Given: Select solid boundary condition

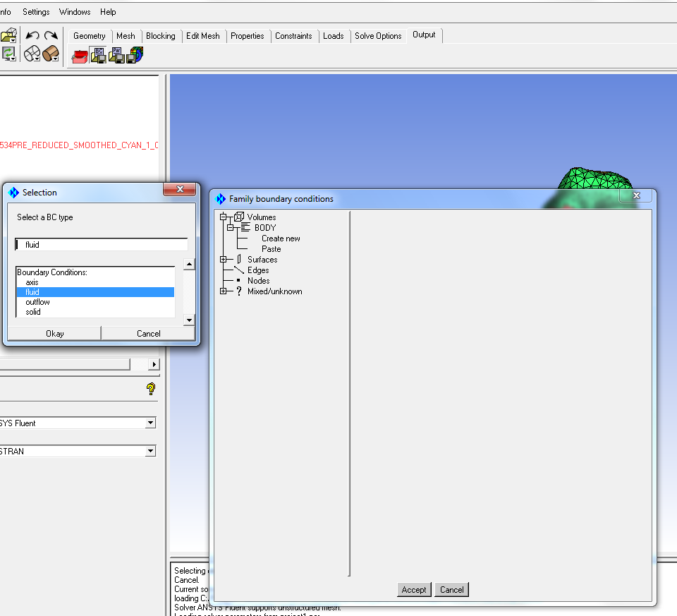Looking at the screenshot, I should [95, 312].
